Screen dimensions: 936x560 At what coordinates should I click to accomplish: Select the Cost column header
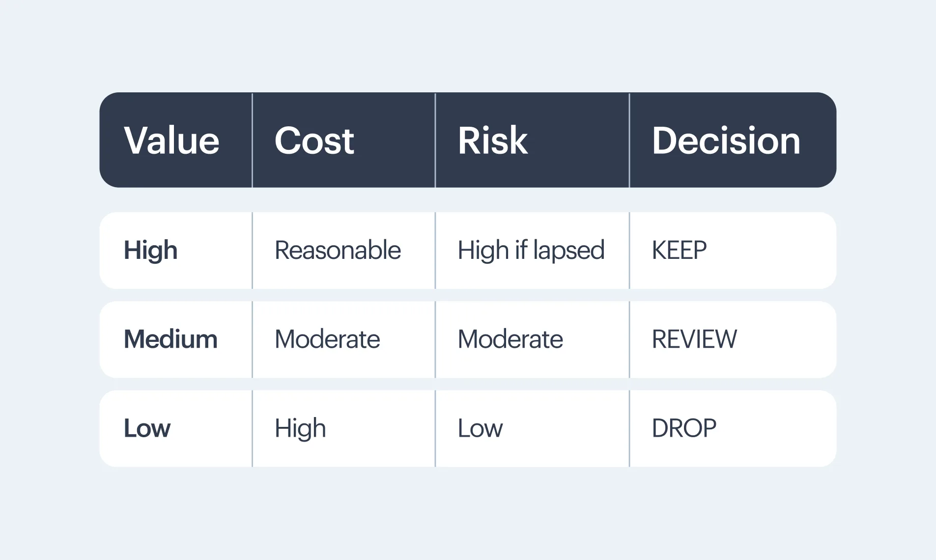pyautogui.click(x=314, y=140)
